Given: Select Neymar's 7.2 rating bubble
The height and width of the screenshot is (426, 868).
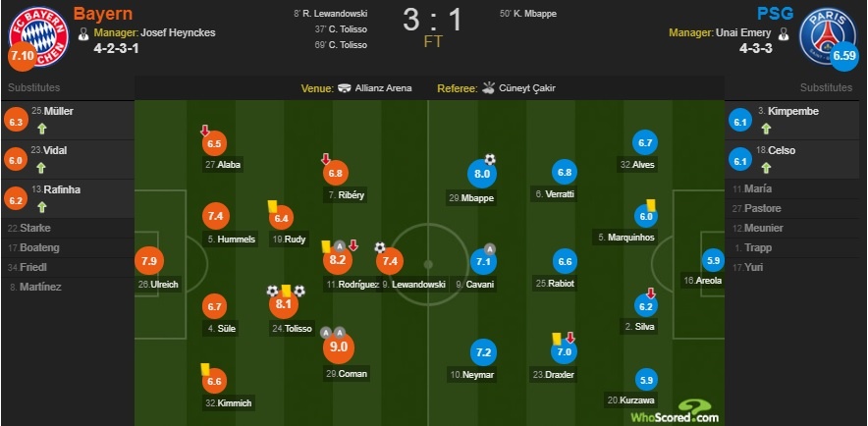Looking at the screenshot, I should pyautogui.click(x=481, y=351).
